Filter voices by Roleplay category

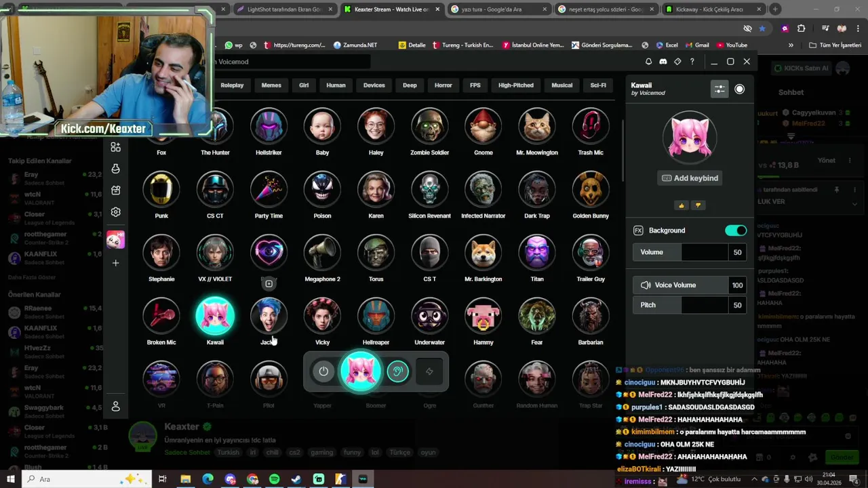pyautogui.click(x=232, y=85)
